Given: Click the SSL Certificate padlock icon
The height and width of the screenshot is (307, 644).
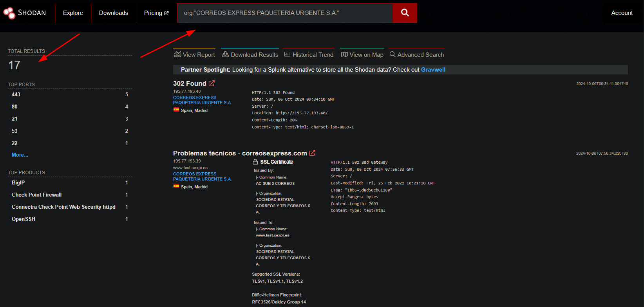Looking at the screenshot, I should [x=255, y=162].
